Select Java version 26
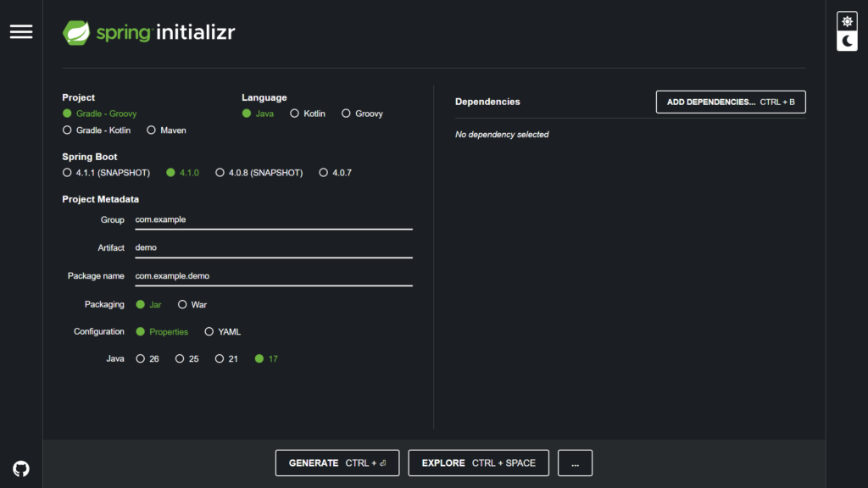This screenshot has width=868, height=488. pyautogui.click(x=147, y=358)
